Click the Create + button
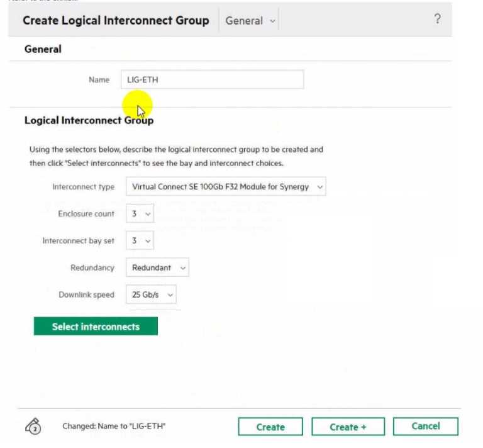Viewport: 483px width, 448px height. 348,427
